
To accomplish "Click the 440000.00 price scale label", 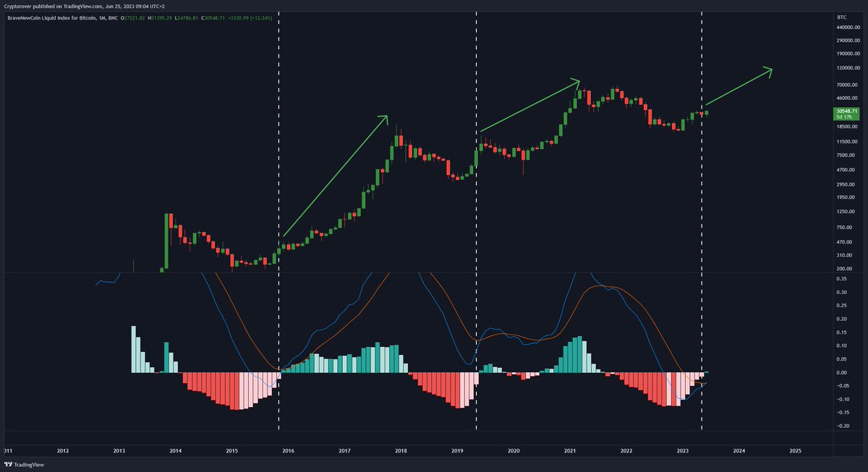I will [x=847, y=27].
